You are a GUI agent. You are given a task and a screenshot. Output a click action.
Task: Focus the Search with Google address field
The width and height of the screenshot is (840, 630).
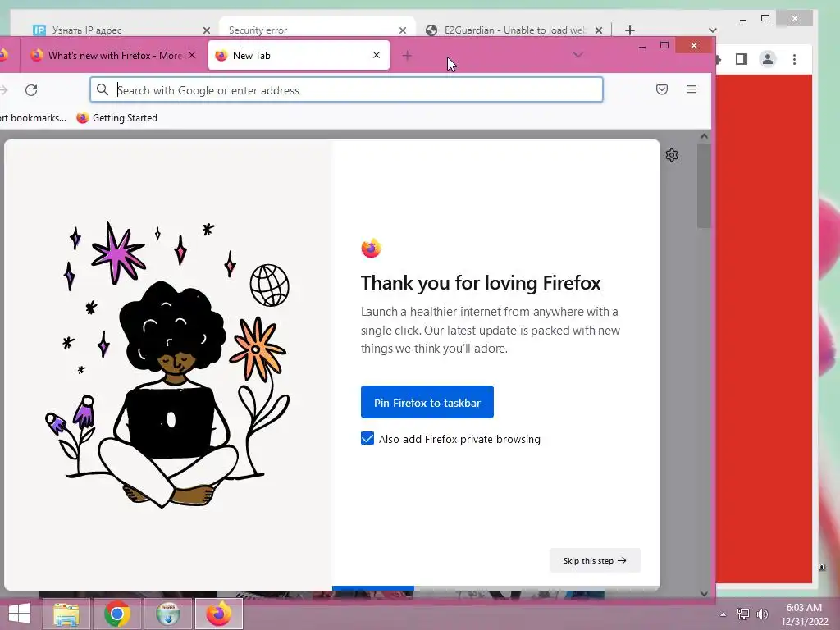point(347,90)
